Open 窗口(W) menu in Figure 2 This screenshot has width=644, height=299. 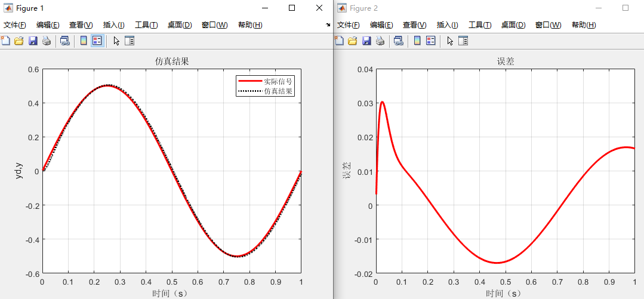[548, 25]
